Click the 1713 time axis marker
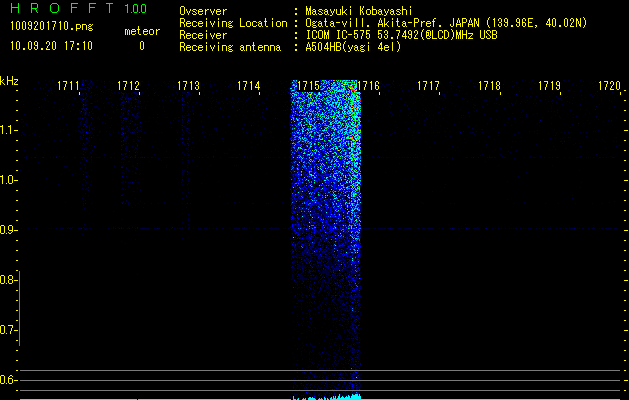 point(189,86)
